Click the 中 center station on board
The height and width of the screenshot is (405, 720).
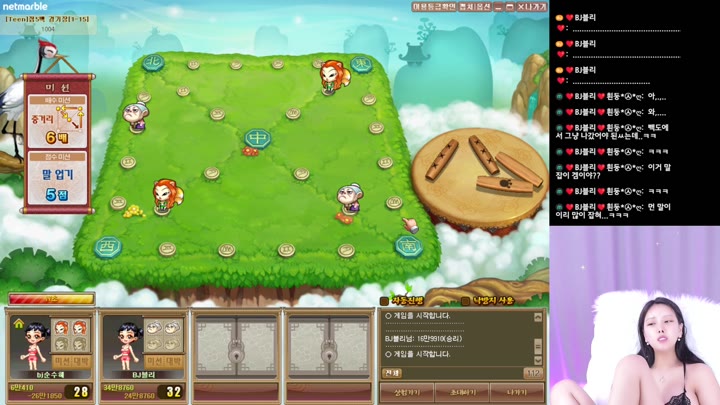[x=258, y=138]
